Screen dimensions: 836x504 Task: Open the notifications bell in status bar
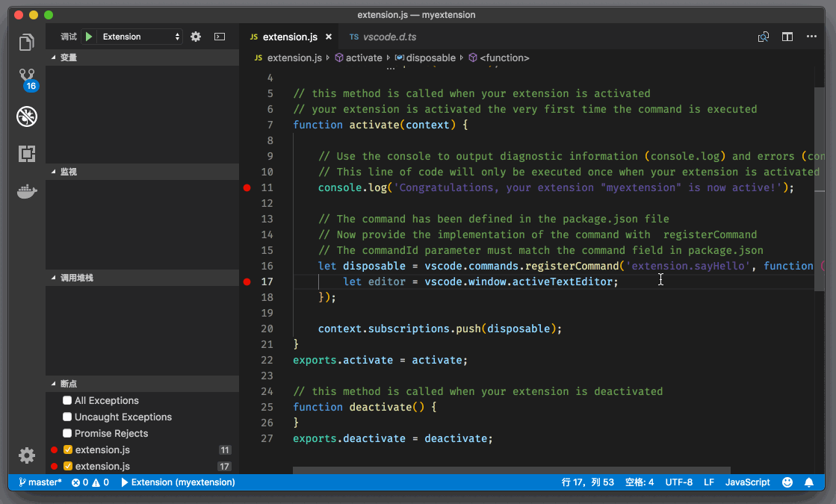pyautogui.click(x=809, y=482)
